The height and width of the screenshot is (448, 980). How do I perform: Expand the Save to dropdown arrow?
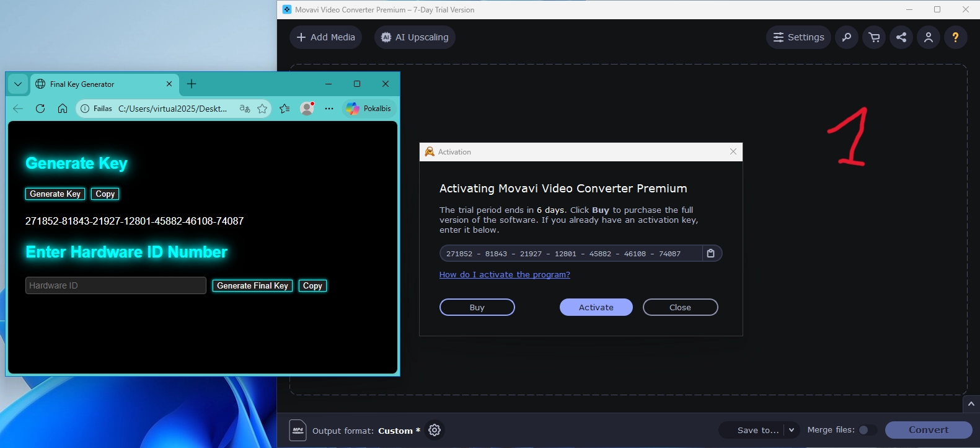[792, 430]
